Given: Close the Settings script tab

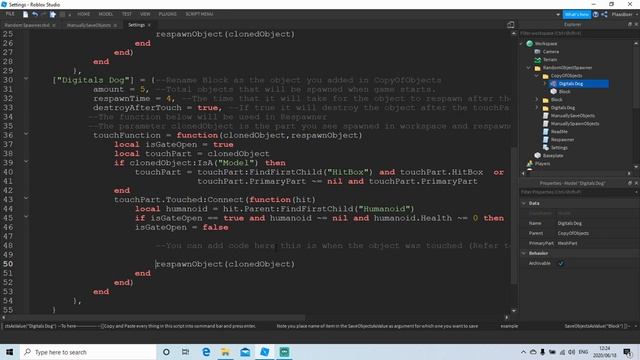Looking at the screenshot, I should tap(149, 25).
